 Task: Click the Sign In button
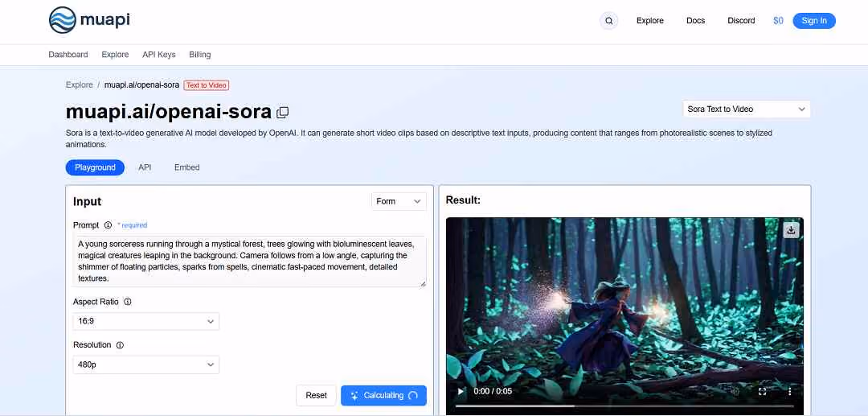[x=814, y=20]
